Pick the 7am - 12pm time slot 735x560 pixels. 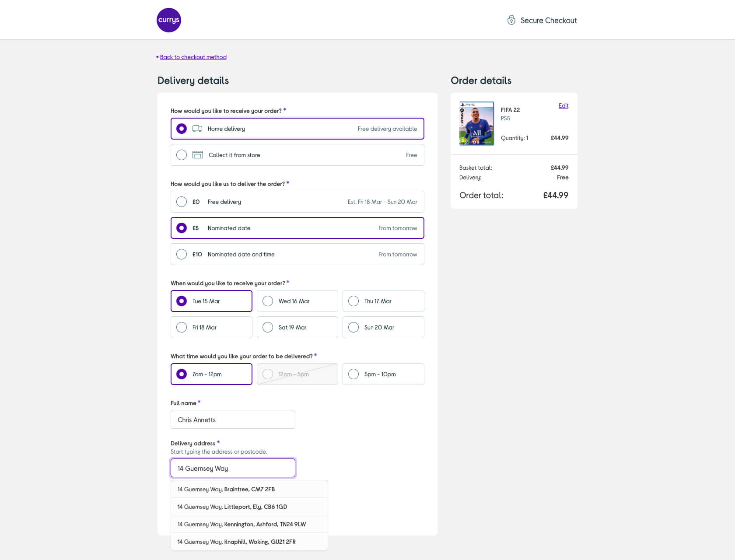coord(211,374)
